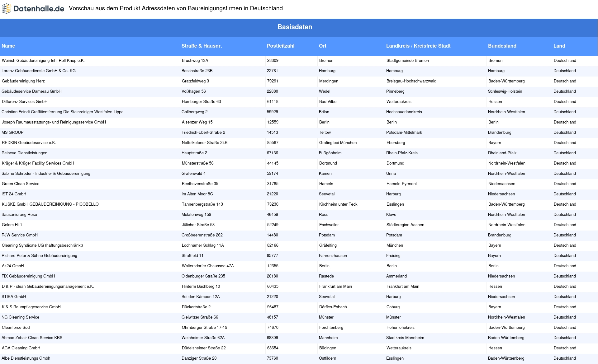Click Bundesland Rheinland-Pfalz cell
This screenshot has width=598, height=364.
(x=502, y=153)
